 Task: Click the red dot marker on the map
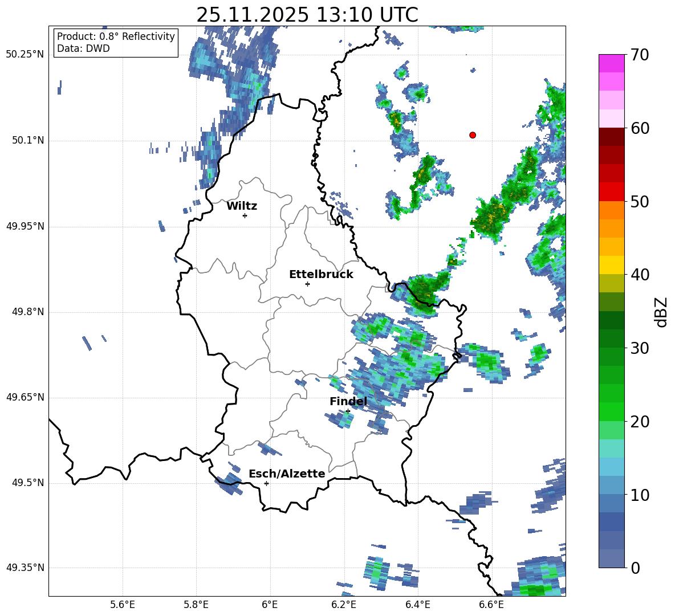(x=472, y=135)
